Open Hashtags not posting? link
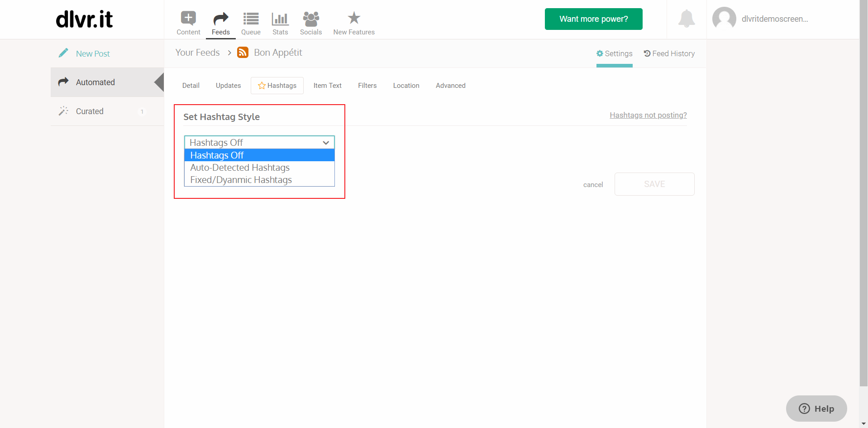868x428 pixels. click(x=648, y=115)
